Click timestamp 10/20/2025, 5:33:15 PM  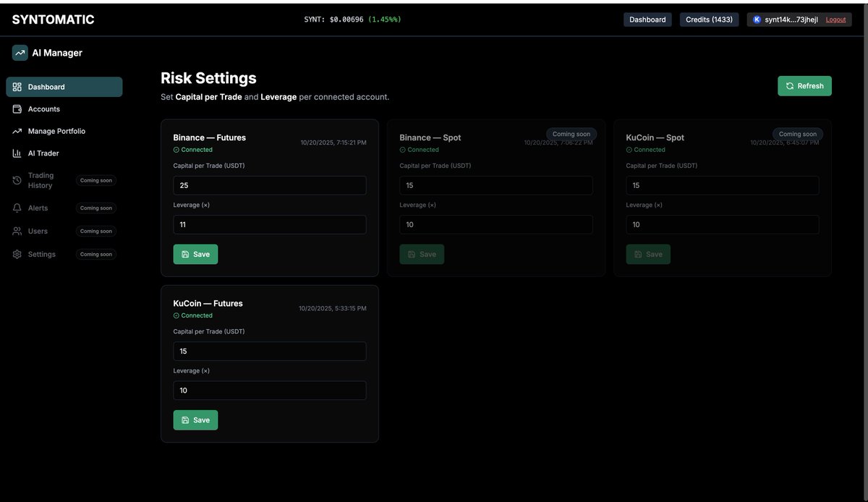click(x=333, y=308)
